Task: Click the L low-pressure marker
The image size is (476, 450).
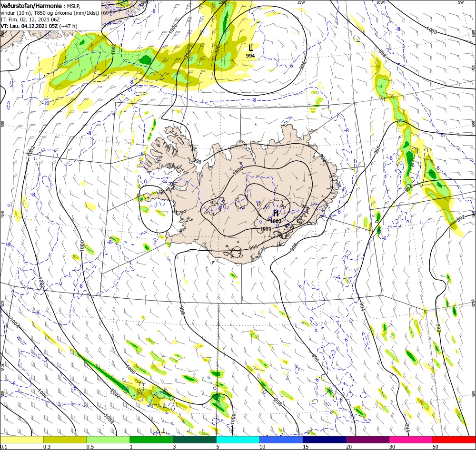Action: 250,48
